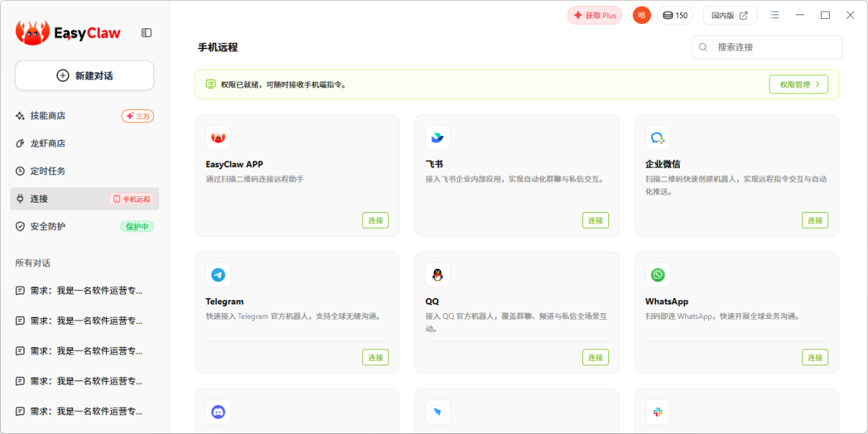
Task: Open 技能商店 in the sidebar
Action: point(48,116)
